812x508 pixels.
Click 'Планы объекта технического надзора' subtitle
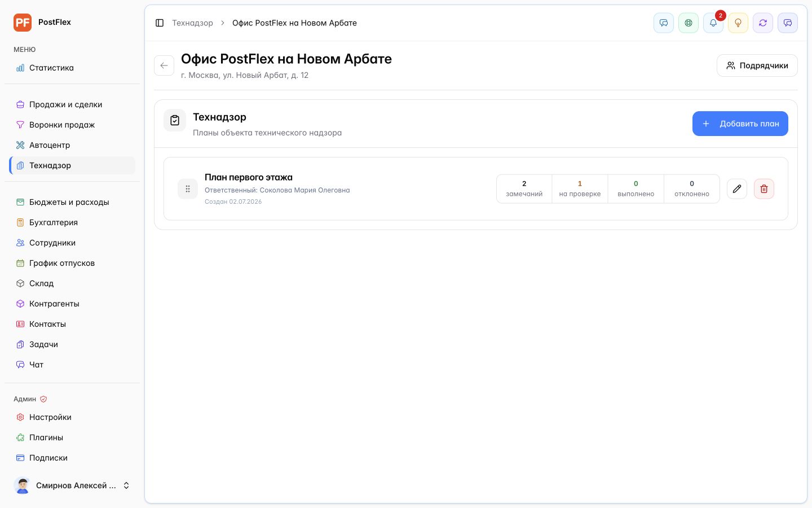click(267, 133)
